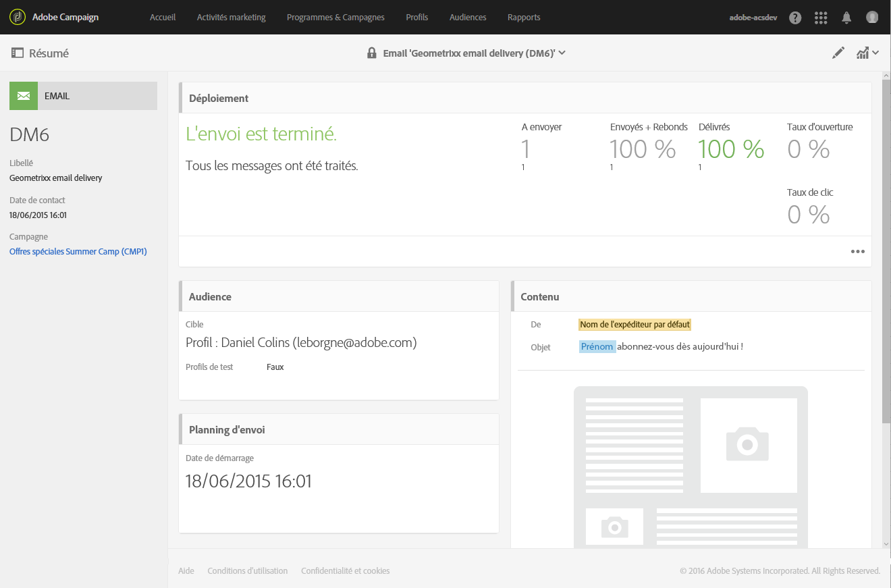Open the help question mark icon
Image resolution: width=891 pixels, height=588 pixels.
(795, 18)
